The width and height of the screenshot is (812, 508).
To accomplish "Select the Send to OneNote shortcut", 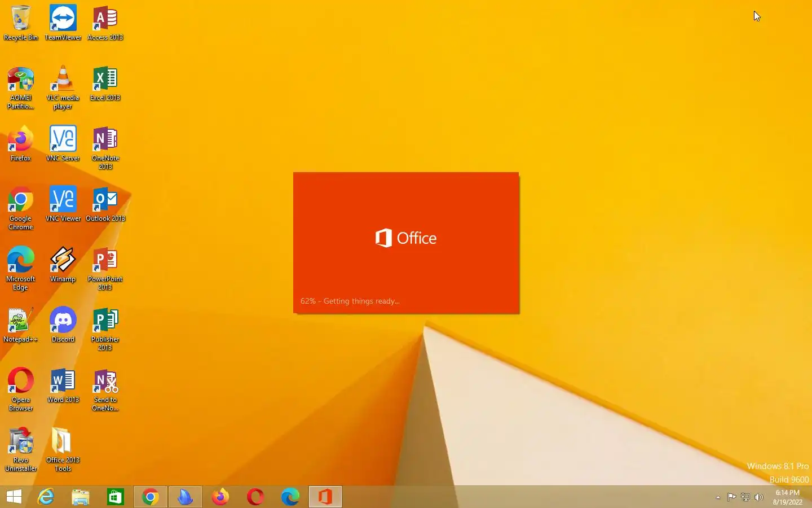I will pyautogui.click(x=105, y=389).
